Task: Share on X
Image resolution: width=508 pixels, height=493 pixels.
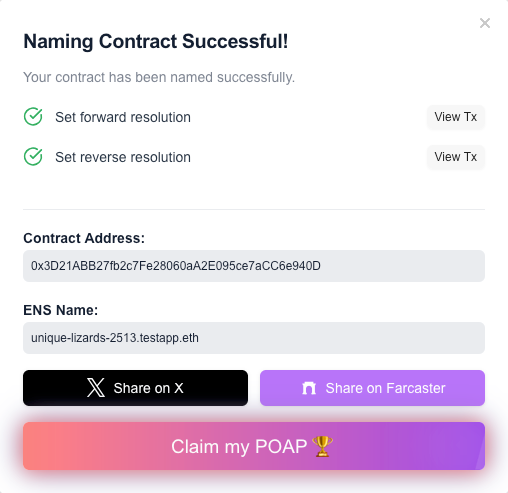Action: [x=135, y=388]
